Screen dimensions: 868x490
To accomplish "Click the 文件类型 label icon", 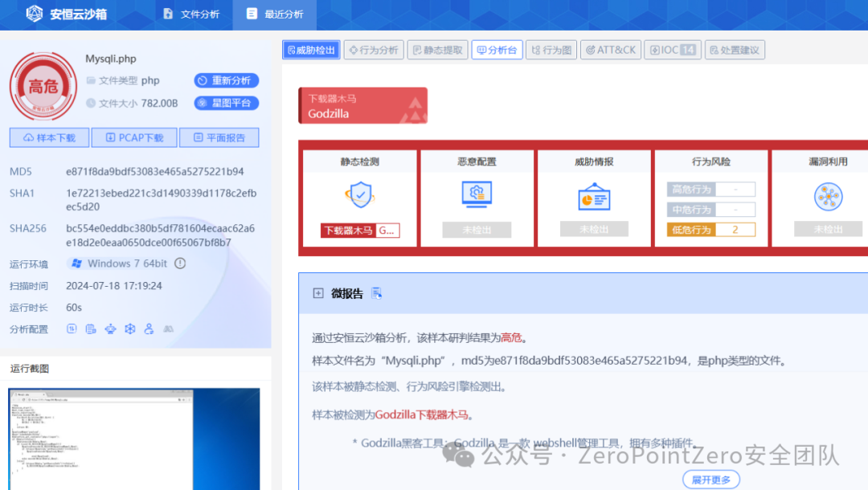I will pos(91,81).
